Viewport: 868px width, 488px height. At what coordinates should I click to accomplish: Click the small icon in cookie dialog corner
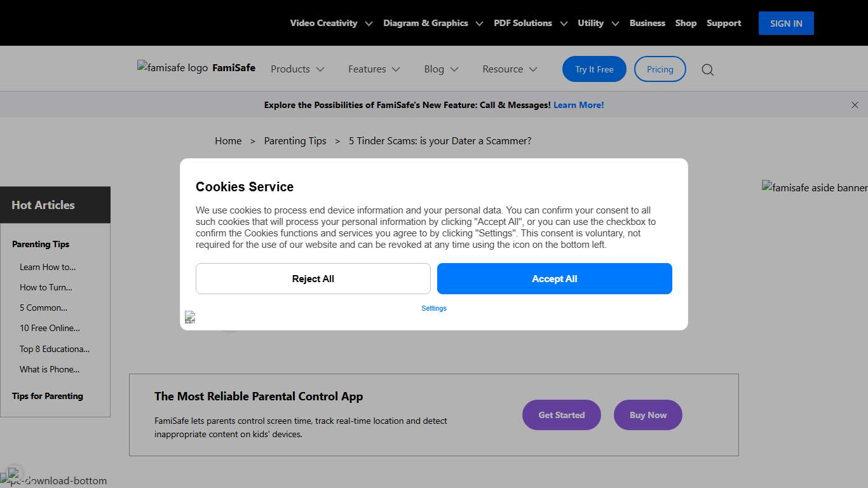190,317
